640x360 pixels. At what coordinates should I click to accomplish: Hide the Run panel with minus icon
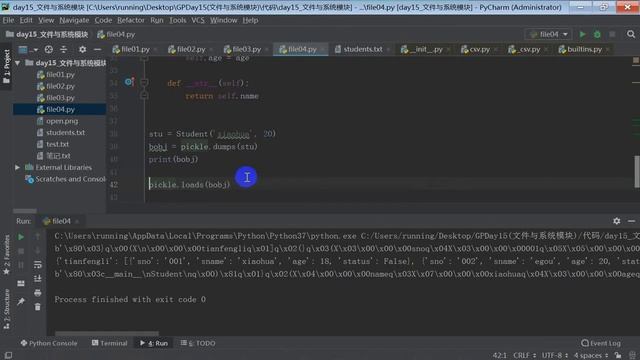coord(631,221)
